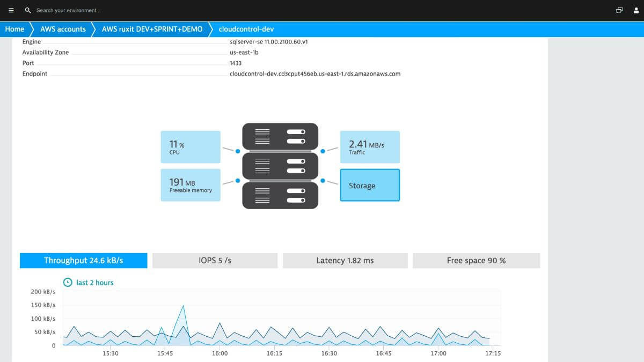This screenshot has height=362, width=644.
Task: Toggle the Traffic 2.41 MB/s tile
Action: click(370, 146)
